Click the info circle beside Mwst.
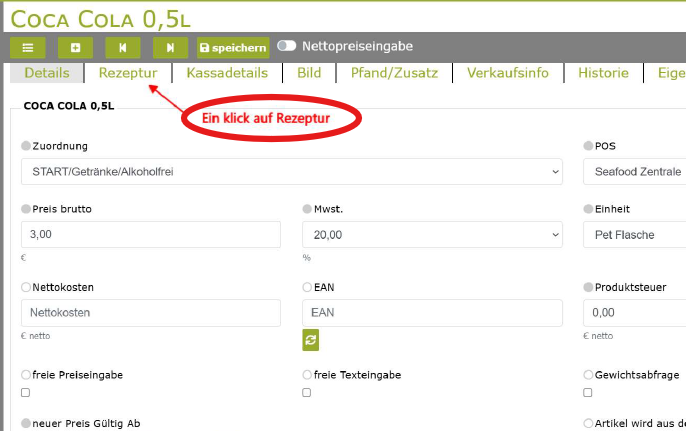Image resolution: width=686 pixels, height=431 pixels. click(307, 209)
